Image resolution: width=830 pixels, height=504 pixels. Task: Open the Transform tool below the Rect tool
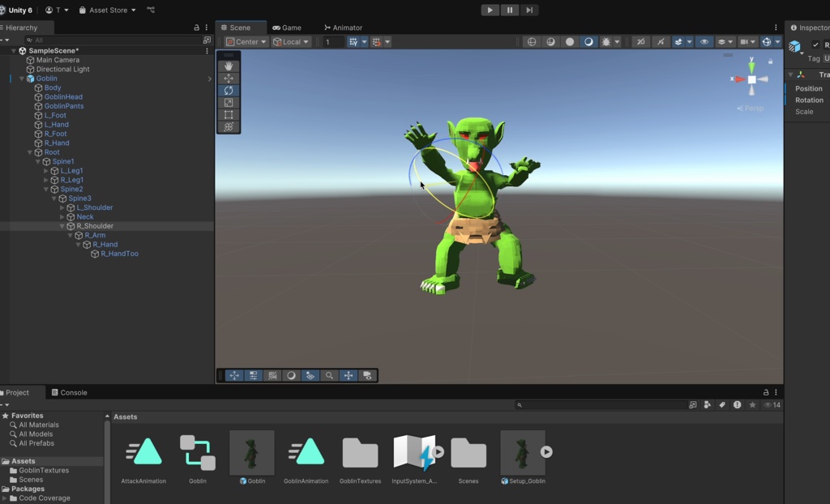tap(229, 128)
